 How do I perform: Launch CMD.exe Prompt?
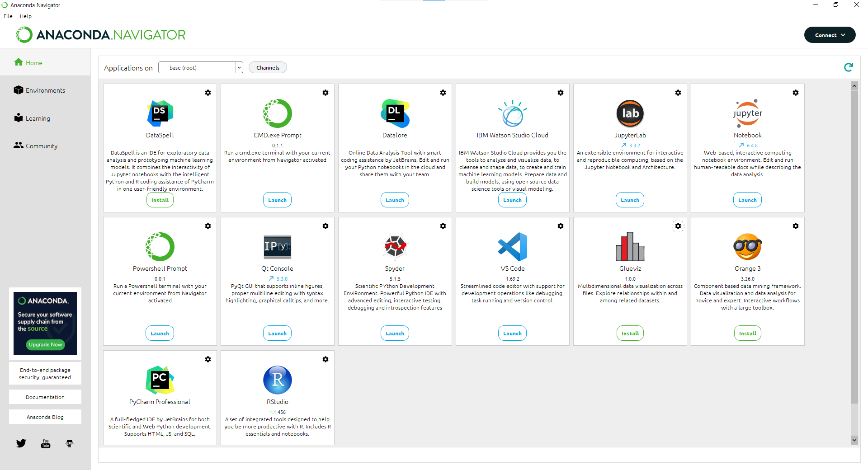pos(278,200)
